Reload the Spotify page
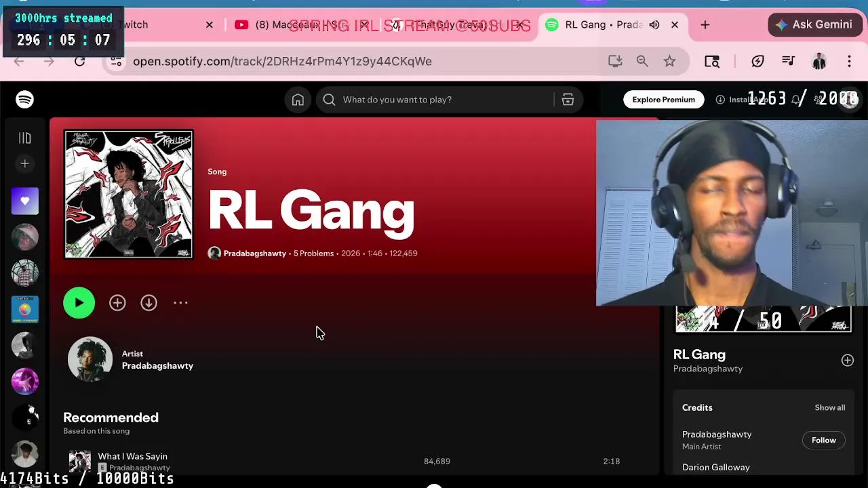The width and height of the screenshot is (868, 488). 79,62
